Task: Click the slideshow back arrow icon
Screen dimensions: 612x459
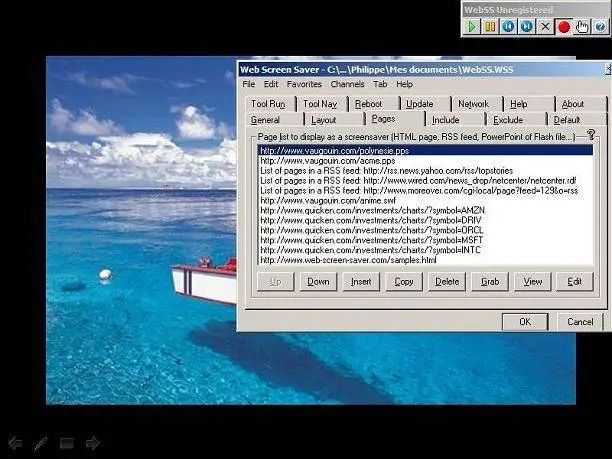Action: [x=16, y=443]
